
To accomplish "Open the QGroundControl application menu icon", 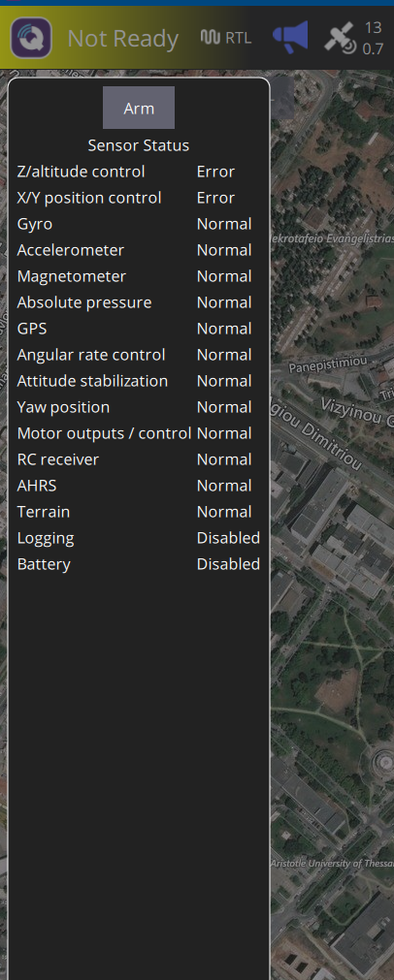I will click(31, 38).
